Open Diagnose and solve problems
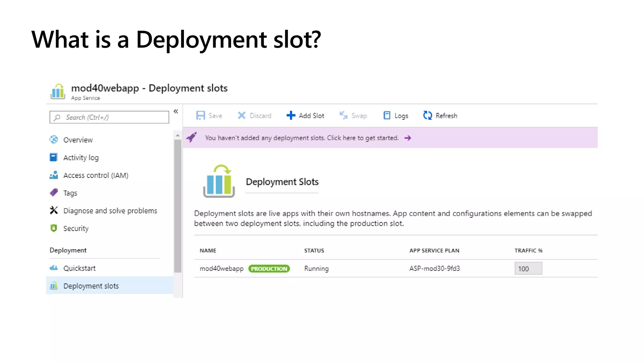This screenshot has width=644, height=362. (x=109, y=211)
